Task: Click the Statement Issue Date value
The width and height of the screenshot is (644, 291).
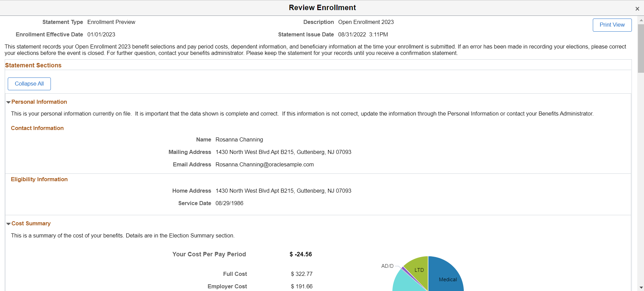Action: coord(363,34)
